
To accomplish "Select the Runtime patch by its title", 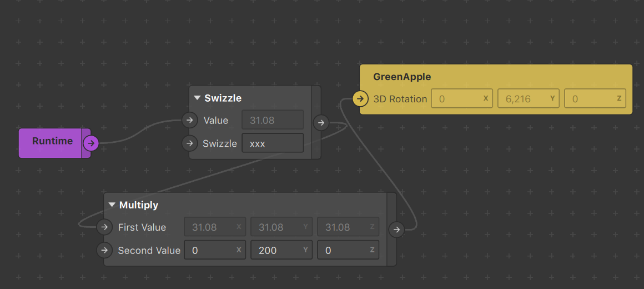I will pyautogui.click(x=53, y=141).
